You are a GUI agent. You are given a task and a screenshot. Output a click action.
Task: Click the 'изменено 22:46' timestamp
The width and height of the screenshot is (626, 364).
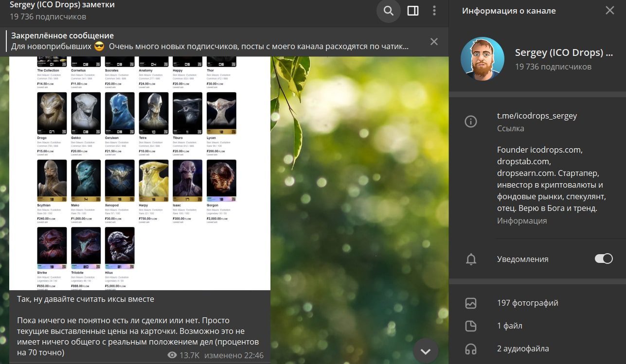pyautogui.click(x=234, y=355)
